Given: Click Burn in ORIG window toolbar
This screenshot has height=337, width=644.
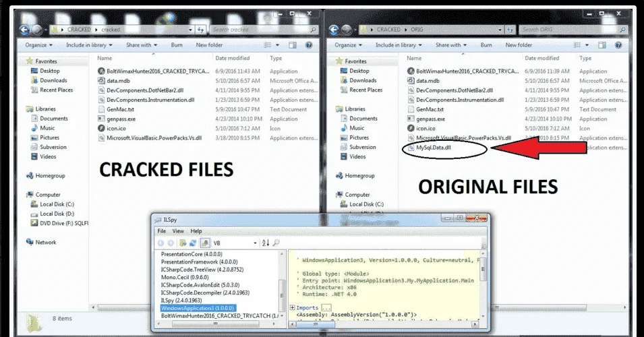Looking at the screenshot, I should coord(486,44).
